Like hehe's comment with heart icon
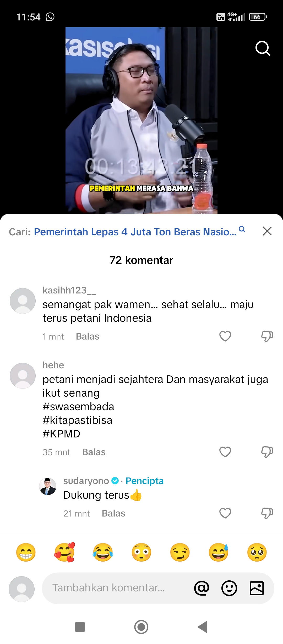 (x=225, y=452)
